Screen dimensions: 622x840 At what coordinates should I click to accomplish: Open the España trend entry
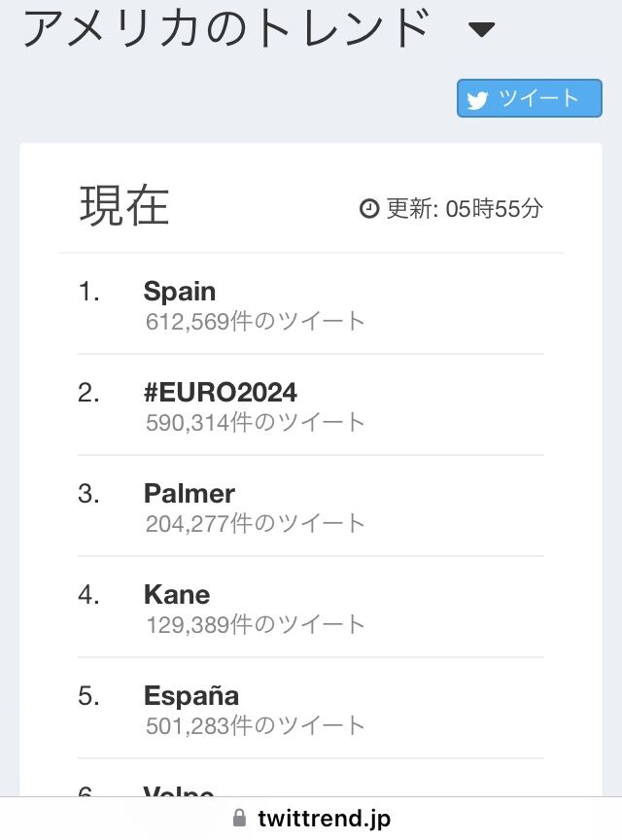tap(191, 695)
